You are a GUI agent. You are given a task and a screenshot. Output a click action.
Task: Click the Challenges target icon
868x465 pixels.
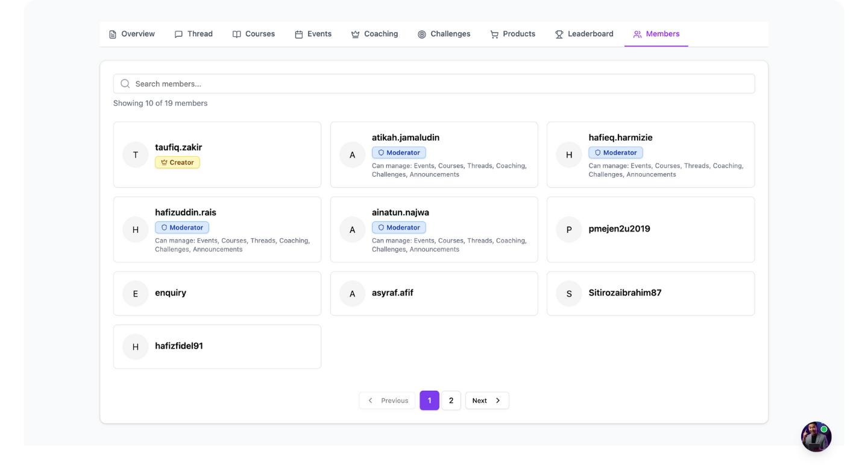tap(422, 34)
